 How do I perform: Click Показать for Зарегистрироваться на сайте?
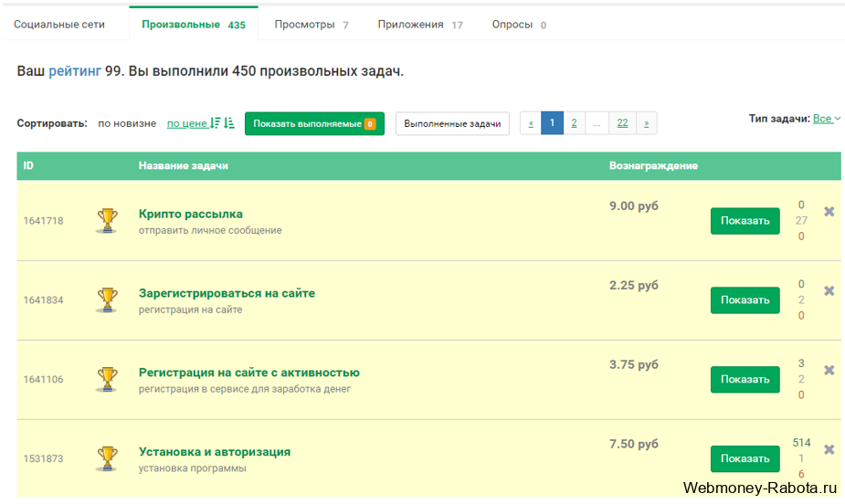745,299
